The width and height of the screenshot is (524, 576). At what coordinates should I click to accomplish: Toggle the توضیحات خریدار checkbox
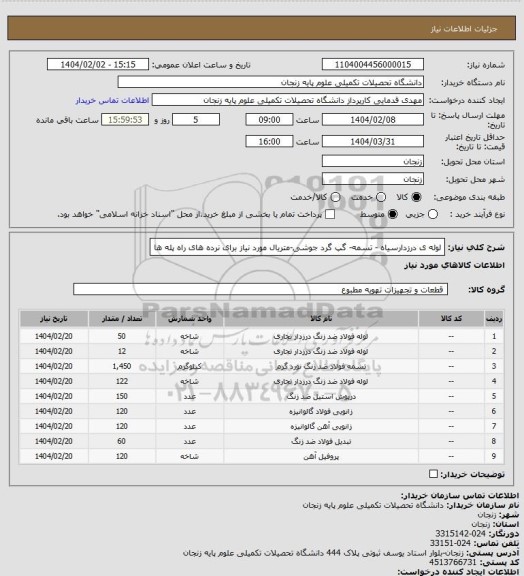tap(433, 474)
